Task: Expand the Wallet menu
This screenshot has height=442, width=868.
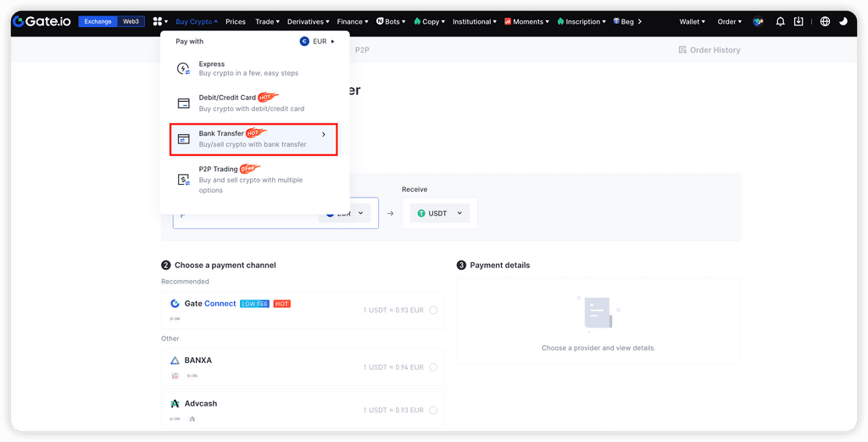Action: (x=693, y=21)
